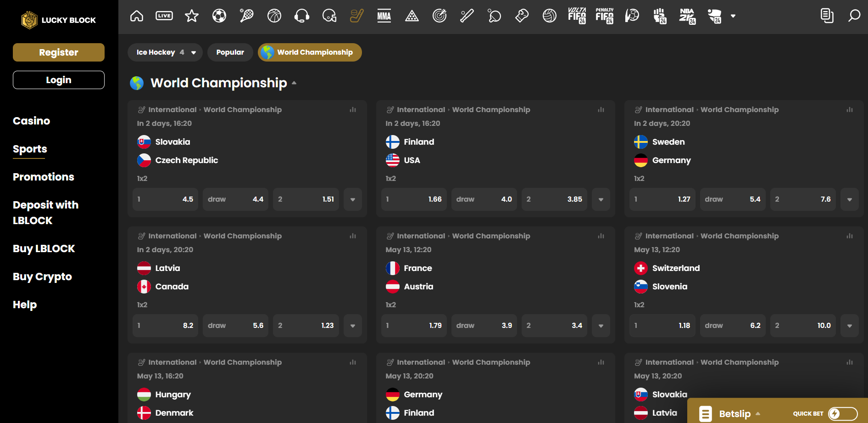Open the Volta FIFA 24 icon
This screenshot has width=868, height=423.
[577, 16]
